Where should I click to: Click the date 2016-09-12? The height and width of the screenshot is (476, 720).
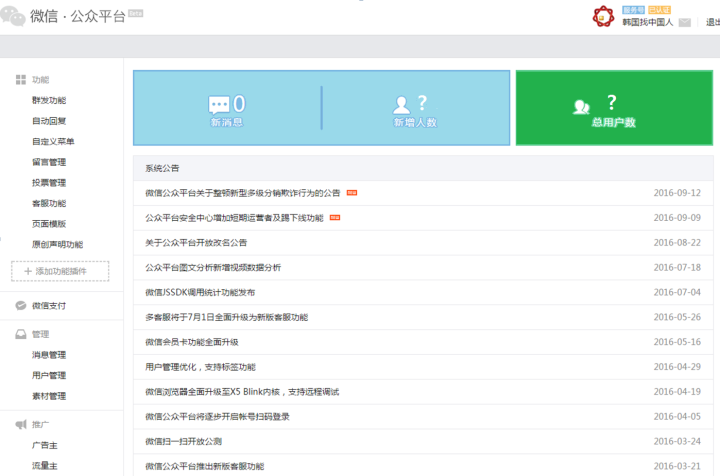[677, 193]
